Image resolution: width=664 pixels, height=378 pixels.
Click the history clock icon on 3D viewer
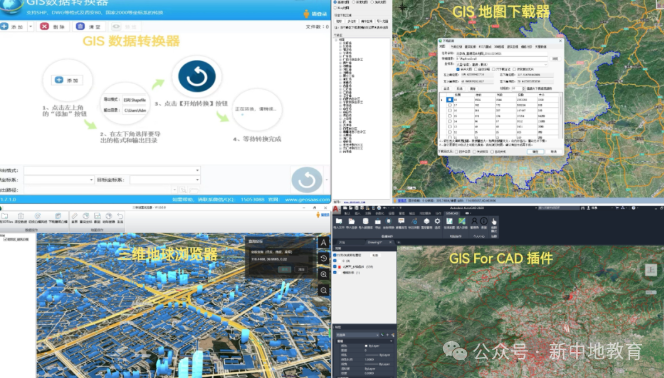tap(324, 258)
